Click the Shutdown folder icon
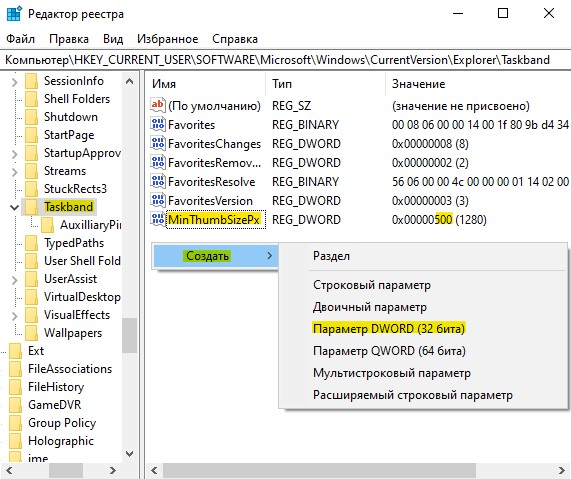This screenshot has height=479, width=571. 31,117
